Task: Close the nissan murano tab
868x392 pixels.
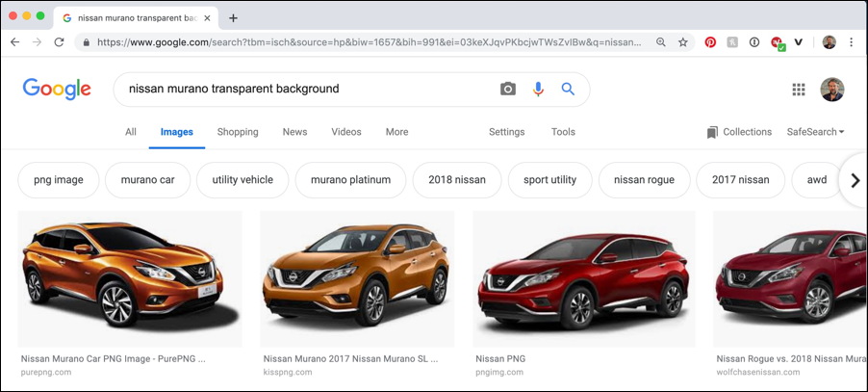Action: [x=207, y=17]
